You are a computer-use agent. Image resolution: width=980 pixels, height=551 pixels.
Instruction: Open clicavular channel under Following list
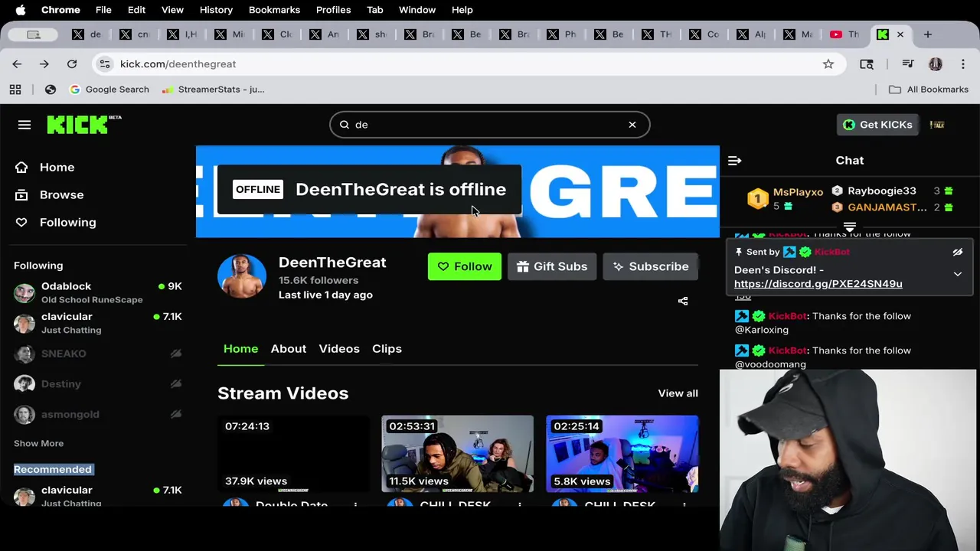98,323
